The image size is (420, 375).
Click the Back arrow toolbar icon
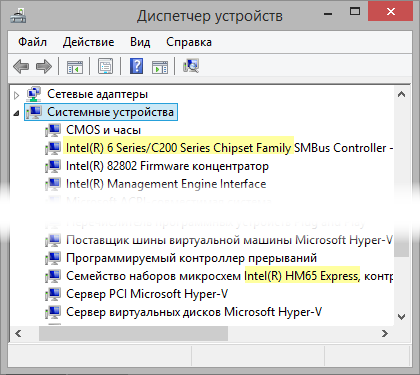21,66
